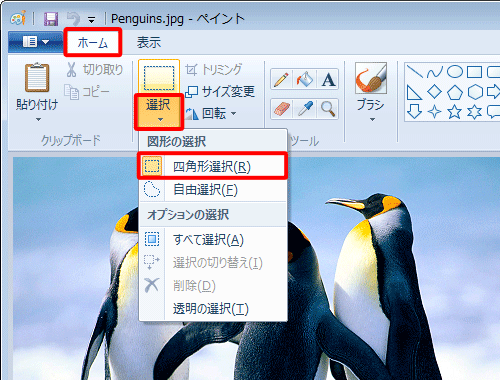The width and height of the screenshot is (500, 380).
Task: Open Customize Quick Access Toolbar arrow
Action: pos(91,20)
